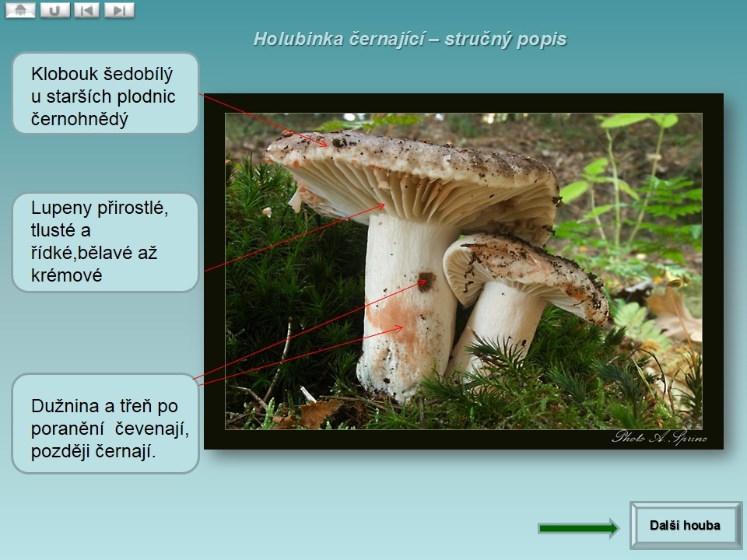Image resolution: width=747 pixels, height=560 pixels.
Task: Select the black photo frame border
Action: pos(215,272)
